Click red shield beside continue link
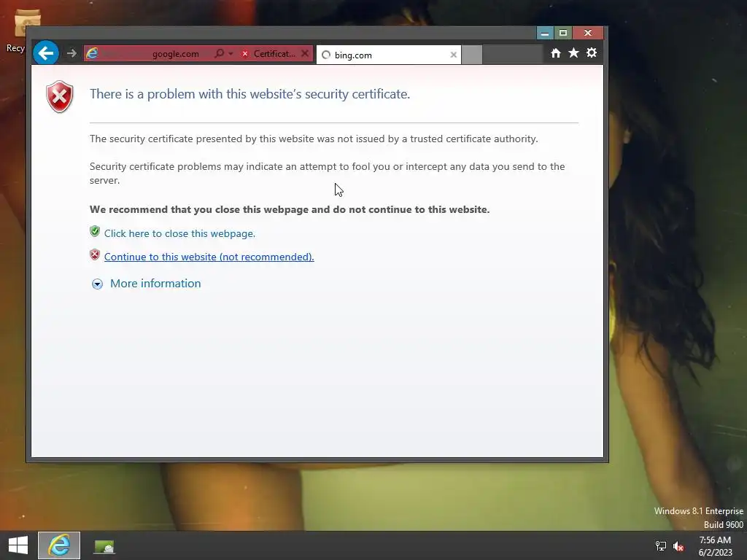 tap(95, 254)
